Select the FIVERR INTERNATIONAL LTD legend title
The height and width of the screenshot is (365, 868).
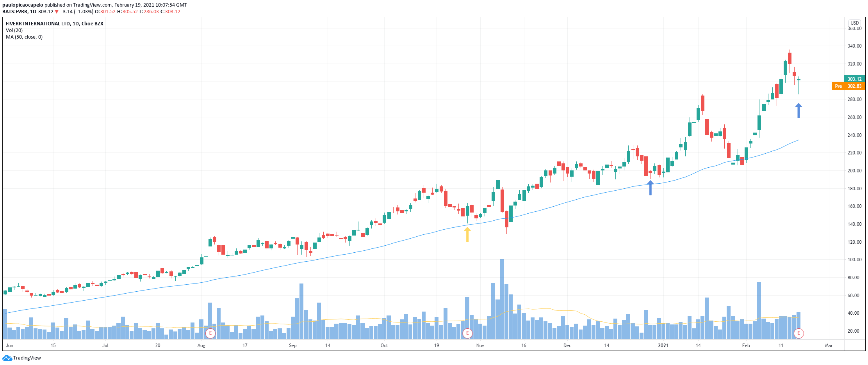55,23
